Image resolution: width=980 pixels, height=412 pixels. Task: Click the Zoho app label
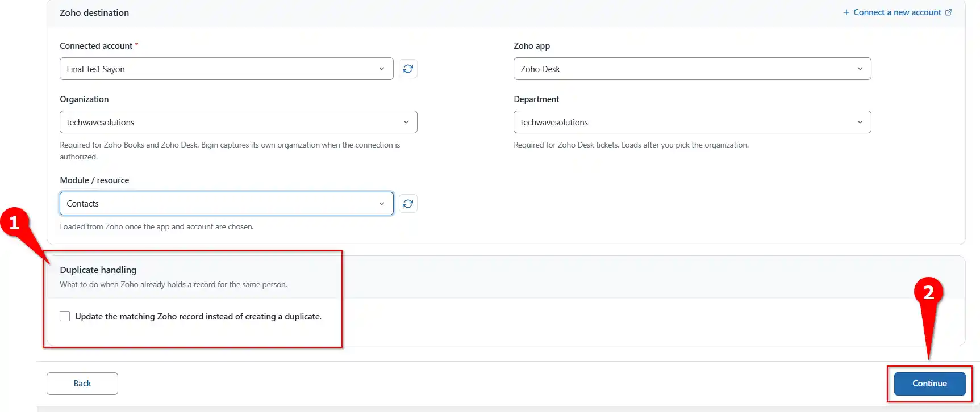point(532,46)
